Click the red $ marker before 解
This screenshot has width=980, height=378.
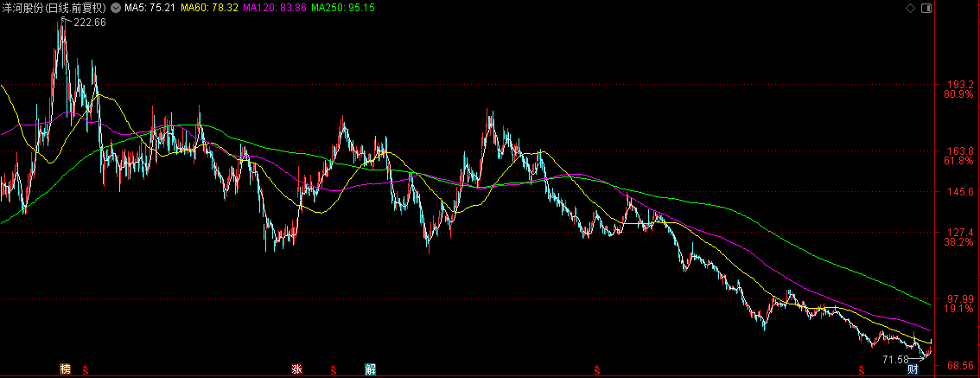pyautogui.click(x=334, y=370)
